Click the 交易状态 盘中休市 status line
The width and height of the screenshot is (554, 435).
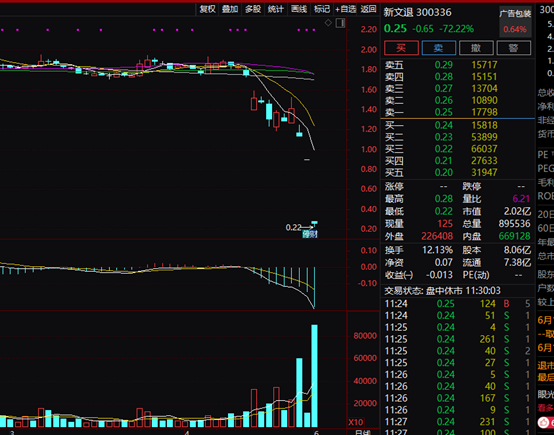442,291
